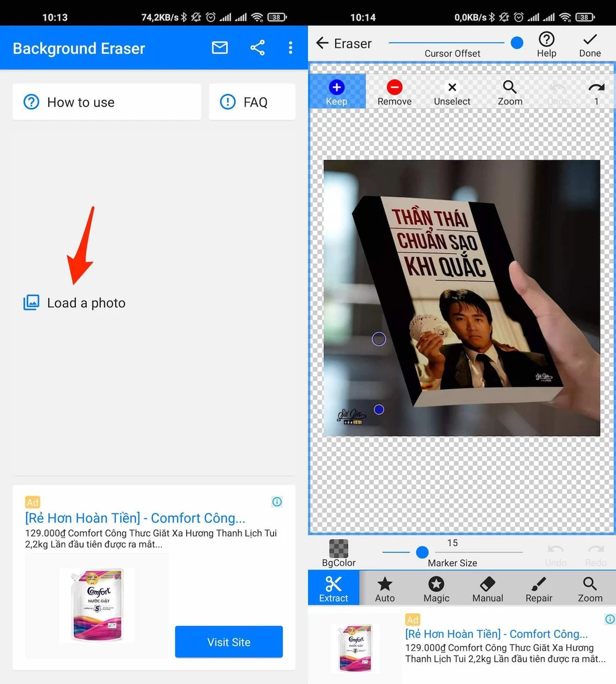Screen dimensions: 616x684
Task: Open the How to use guide
Action: tap(107, 102)
